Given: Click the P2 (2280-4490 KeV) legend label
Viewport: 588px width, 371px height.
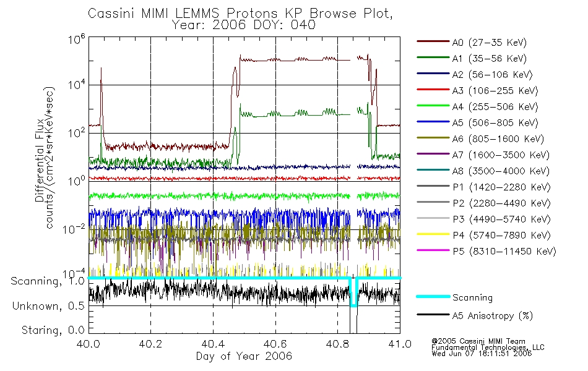Looking at the screenshot, I should tap(501, 203).
